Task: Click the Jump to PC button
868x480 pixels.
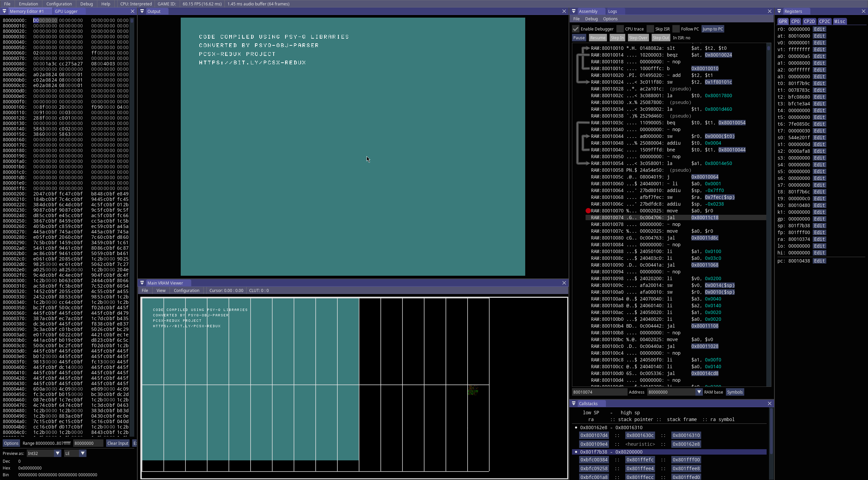Action: (x=713, y=29)
